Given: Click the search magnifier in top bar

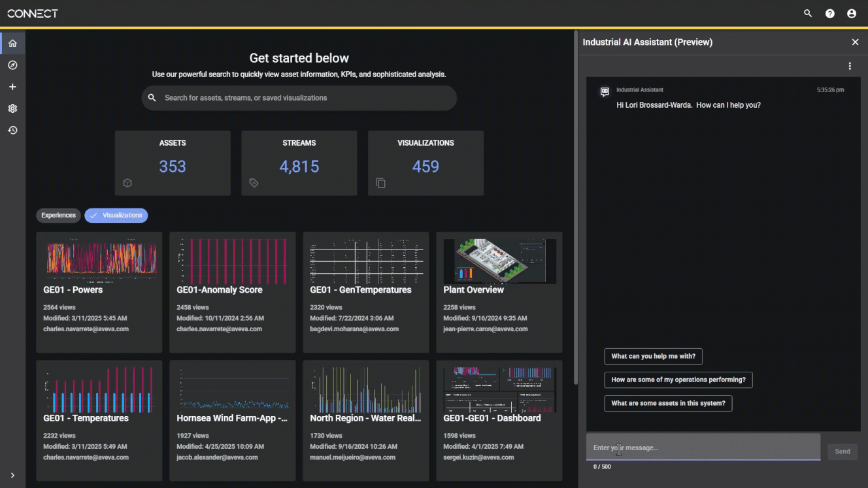Looking at the screenshot, I should pyautogui.click(x=808, y=13).
